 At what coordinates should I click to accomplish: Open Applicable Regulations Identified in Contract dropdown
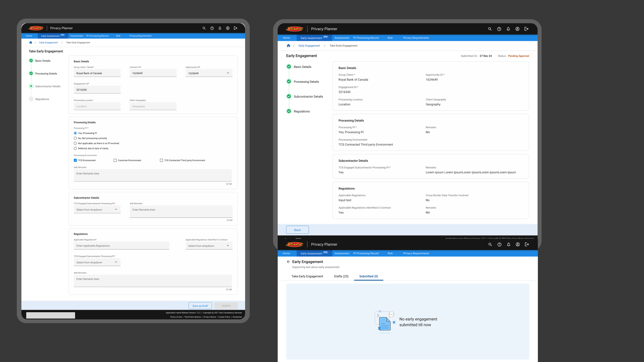point(209,246)
